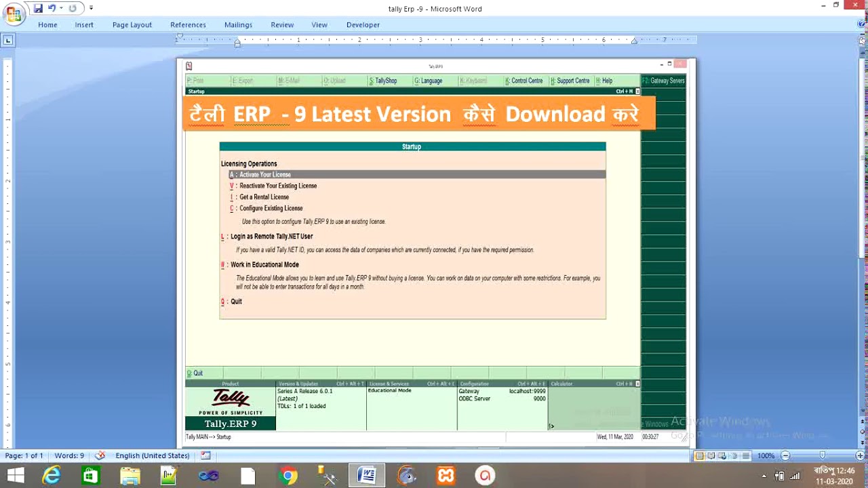
Task: Select the Developer tab
Action: pos(363,24)
